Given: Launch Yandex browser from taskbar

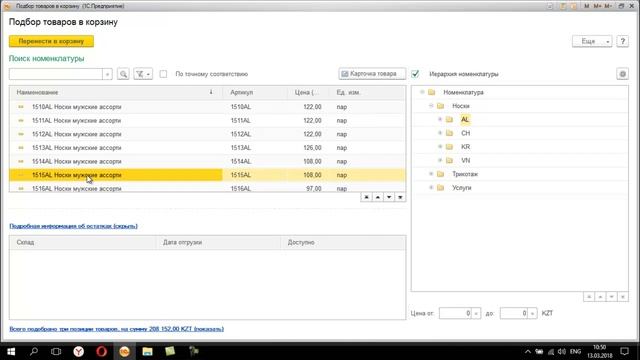Looking at the screenshot, I should coord(79,351).
